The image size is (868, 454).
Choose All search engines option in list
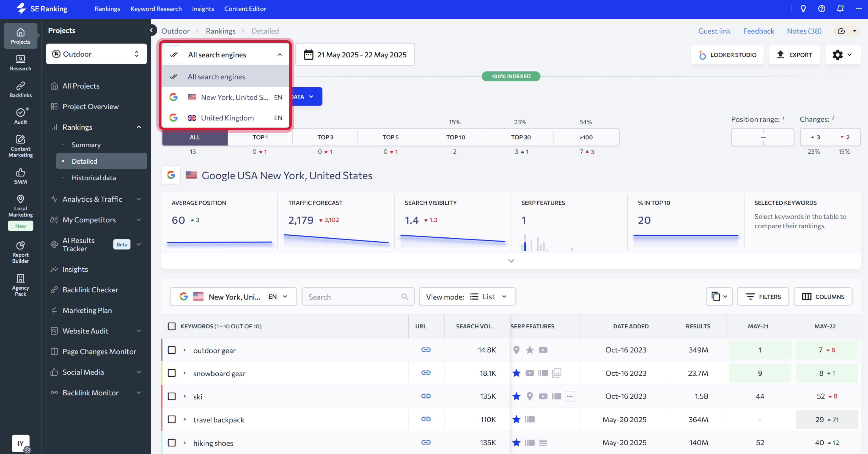click(225, 77)
